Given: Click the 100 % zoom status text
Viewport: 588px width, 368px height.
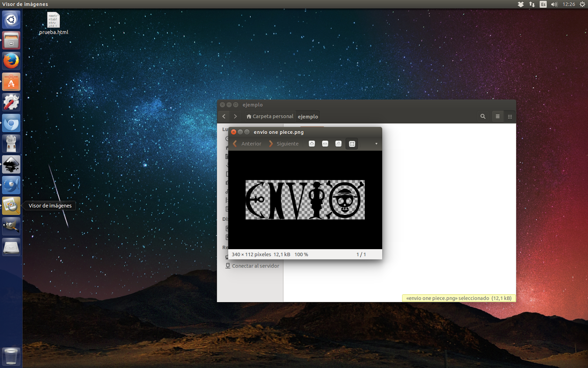Looking at the screenshot, I should tap(301, 255).
